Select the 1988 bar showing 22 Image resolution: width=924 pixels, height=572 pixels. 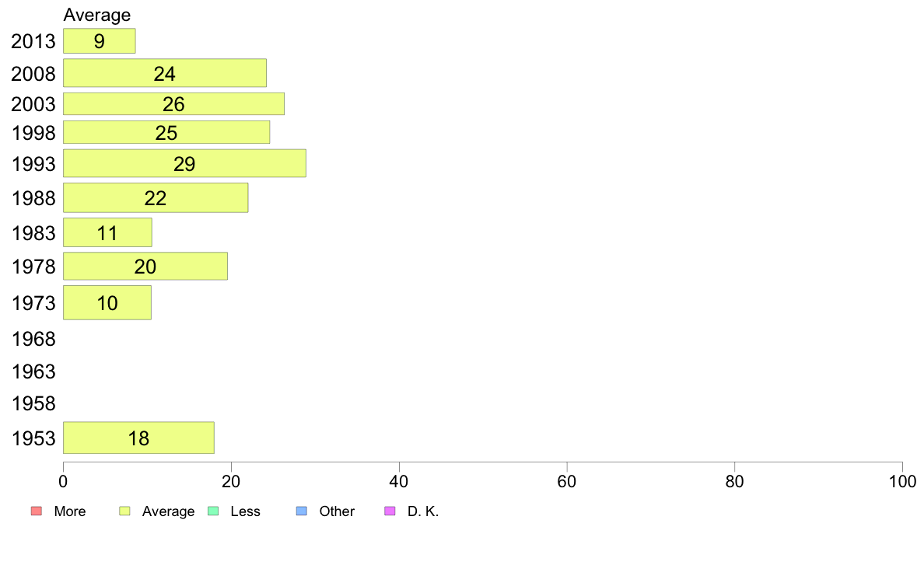click(x=156, y=198)
